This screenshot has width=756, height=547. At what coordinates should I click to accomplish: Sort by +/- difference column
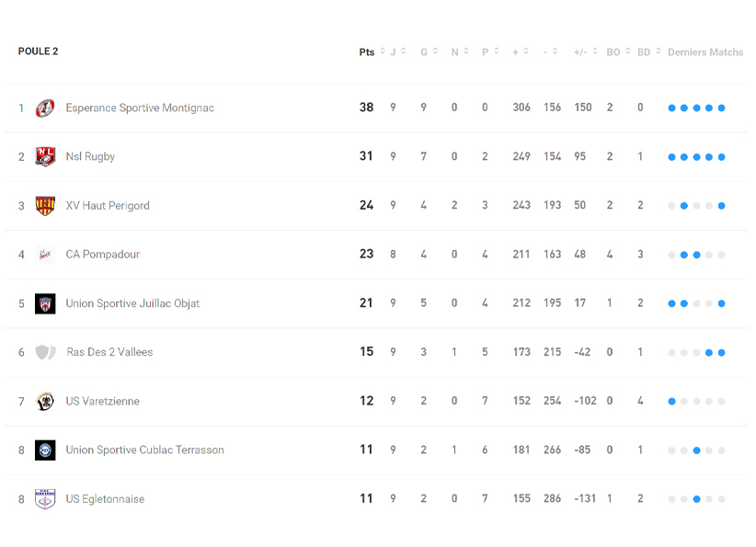click(x=586, y=52)
